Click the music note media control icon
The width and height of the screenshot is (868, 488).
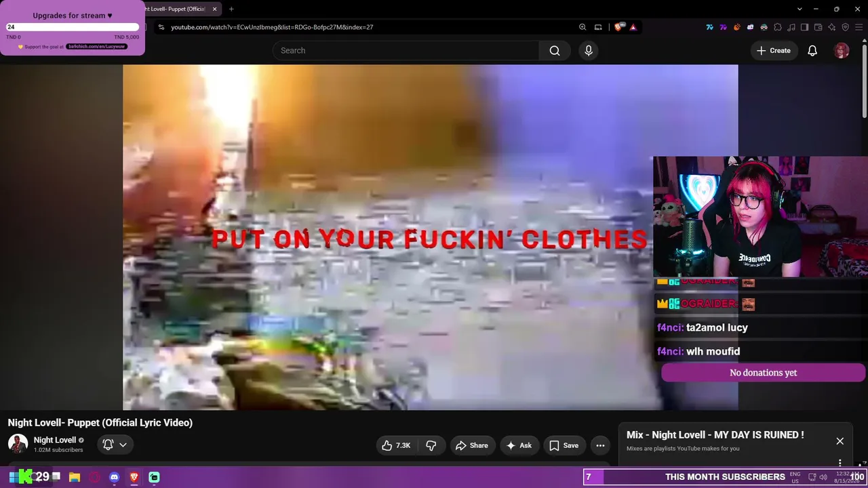(791, 27)
